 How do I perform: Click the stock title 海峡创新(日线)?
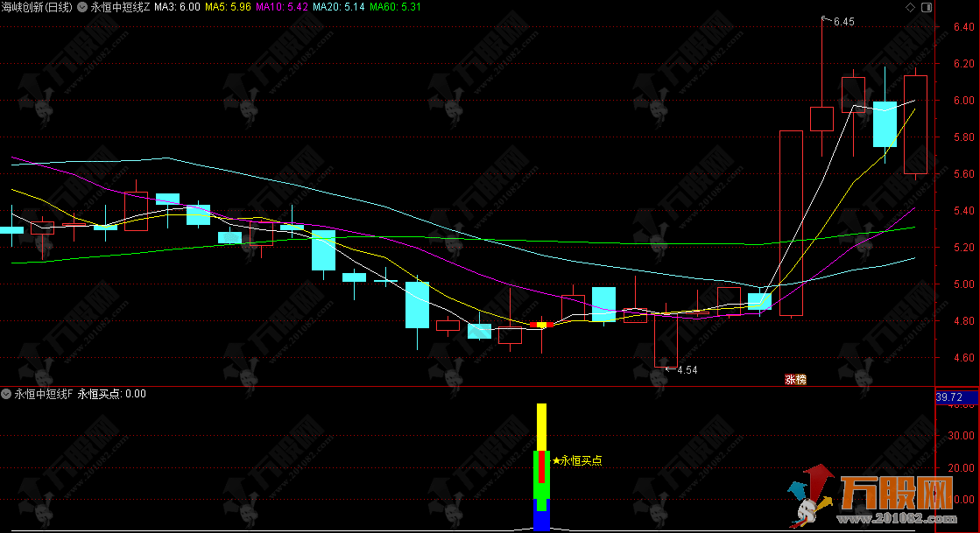(37, 8)
